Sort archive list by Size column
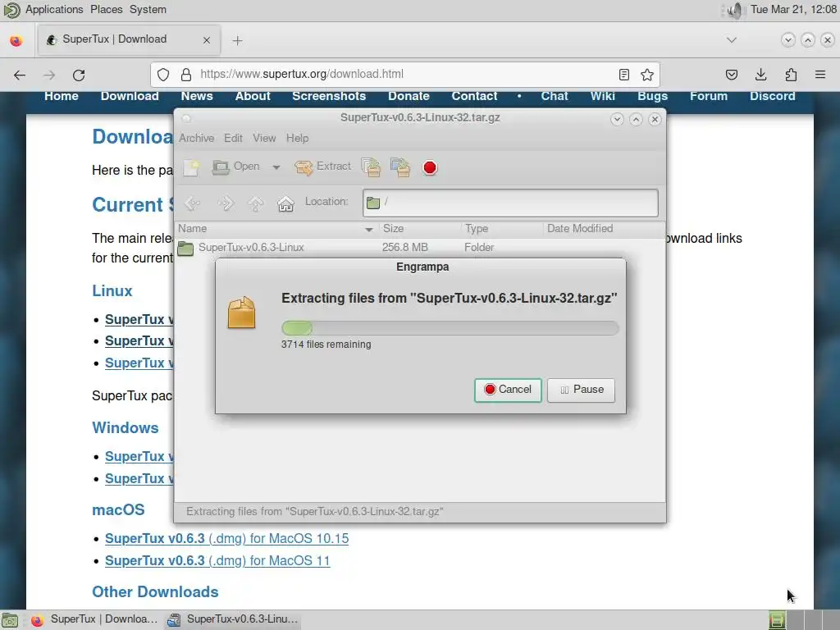This screenshot has height=630, width=840. 420,229
